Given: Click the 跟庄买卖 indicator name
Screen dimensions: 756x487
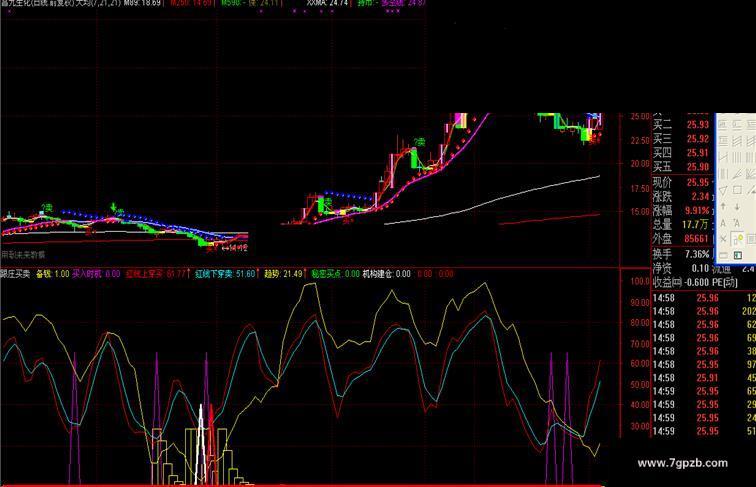Looking at the screenshot, I should coord(15,274).
